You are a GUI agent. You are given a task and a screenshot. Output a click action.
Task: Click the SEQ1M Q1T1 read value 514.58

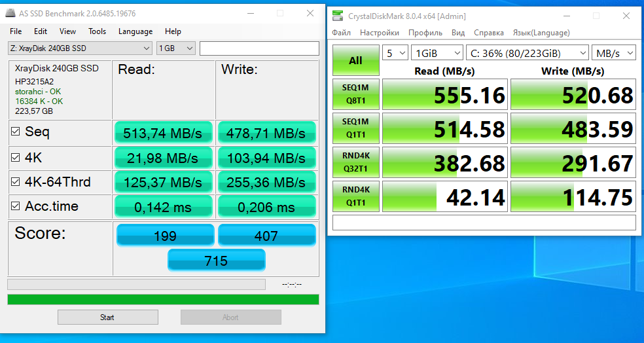pyautogui.click(x=445, y=128)
